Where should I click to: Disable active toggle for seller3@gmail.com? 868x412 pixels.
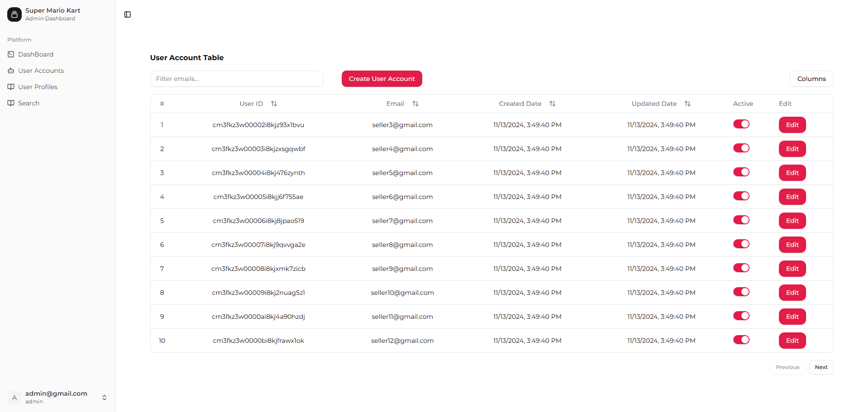[x=741, y=124]
